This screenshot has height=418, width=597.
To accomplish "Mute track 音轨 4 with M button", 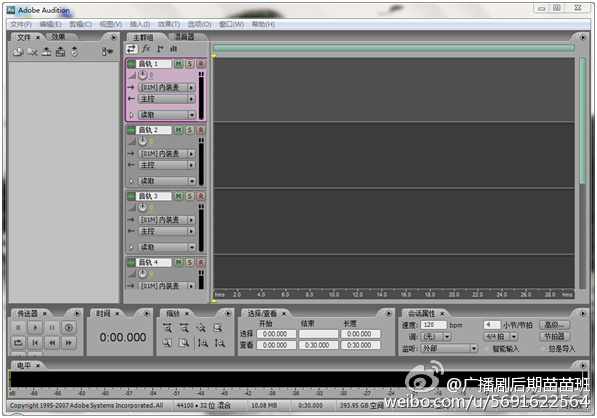I will [178, 263].
